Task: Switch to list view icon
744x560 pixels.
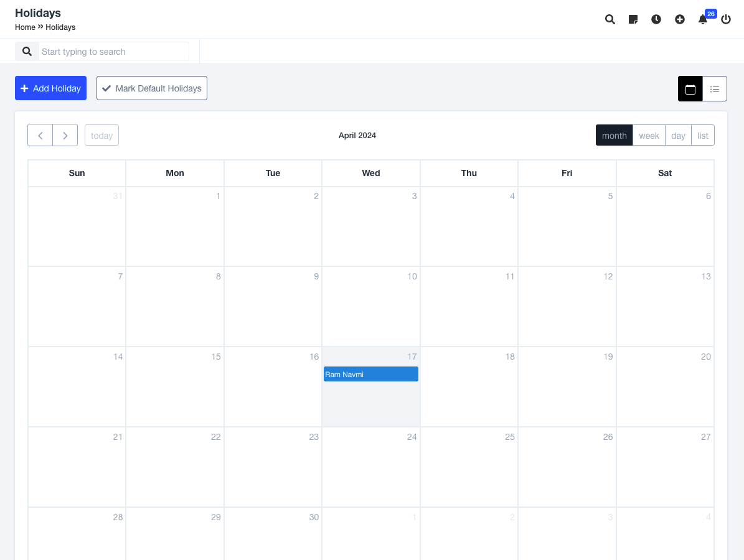Action: click(715, 89)
